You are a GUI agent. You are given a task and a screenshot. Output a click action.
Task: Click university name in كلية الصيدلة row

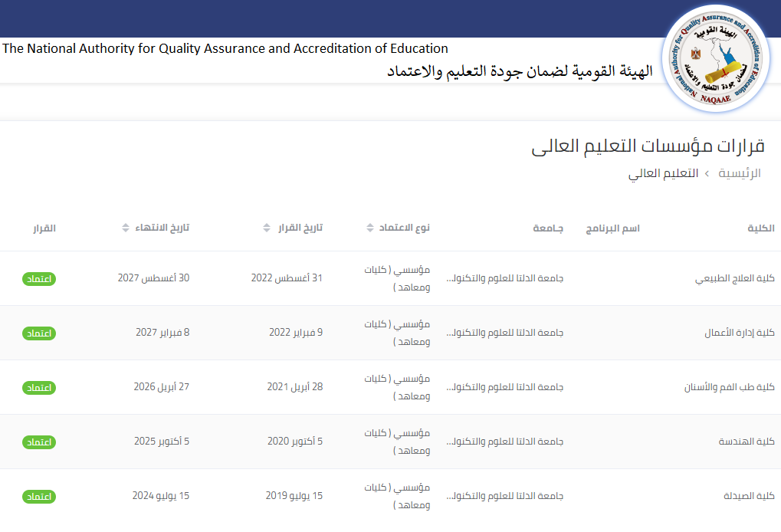pyautogui.click(x=504, y=496)
